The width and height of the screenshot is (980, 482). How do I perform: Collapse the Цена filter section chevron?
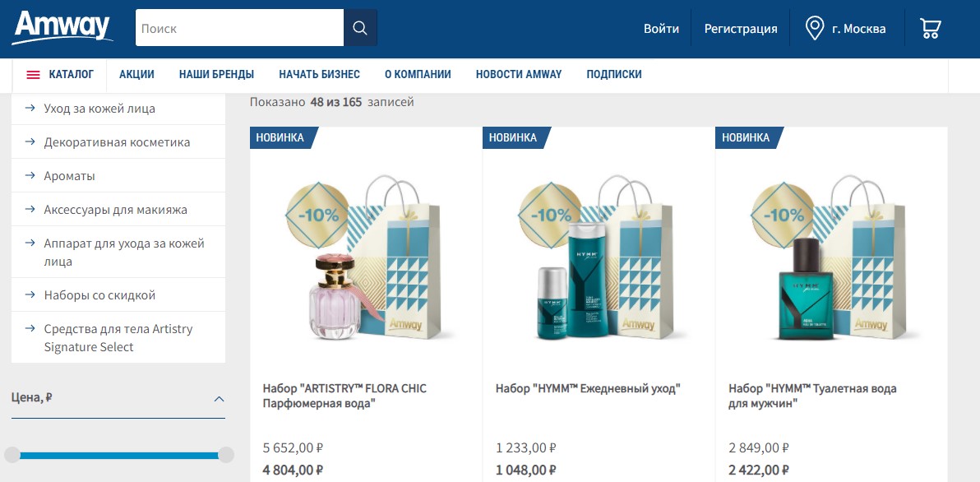click(219, 398)
